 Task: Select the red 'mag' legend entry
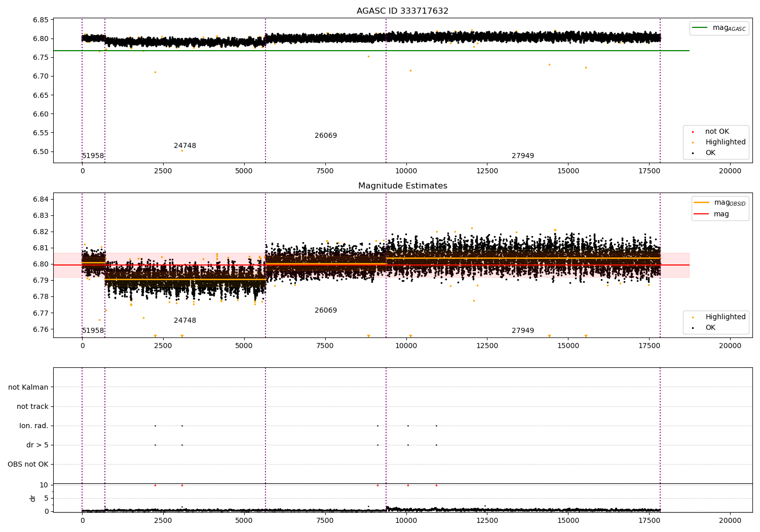click(712, 214)
